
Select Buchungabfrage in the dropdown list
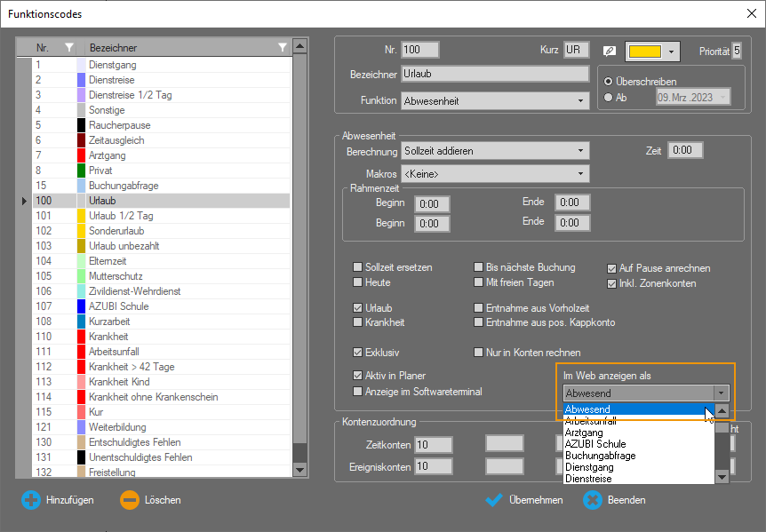coord(600,456)
